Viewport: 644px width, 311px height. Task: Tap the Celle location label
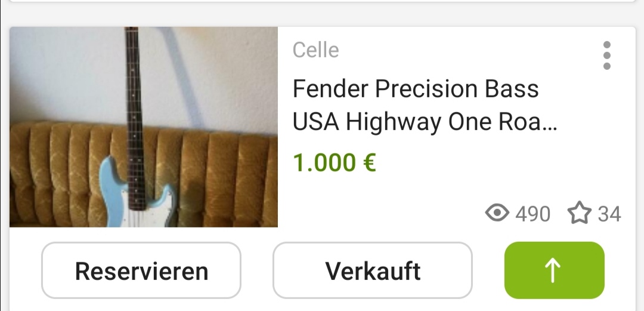click(316, 50)
